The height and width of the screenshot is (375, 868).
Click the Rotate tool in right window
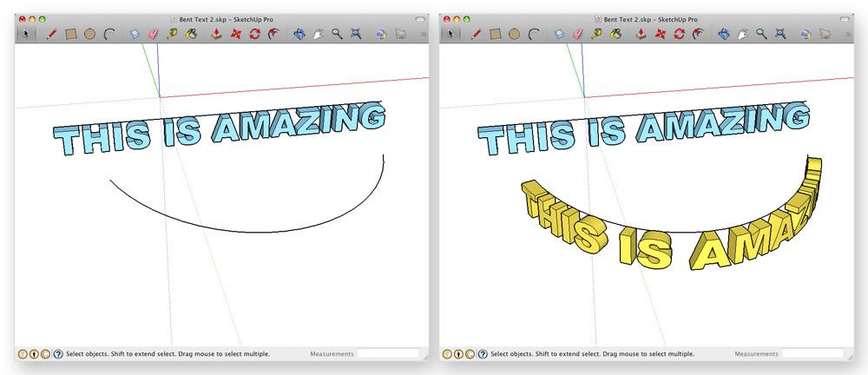tap(681, 34)
